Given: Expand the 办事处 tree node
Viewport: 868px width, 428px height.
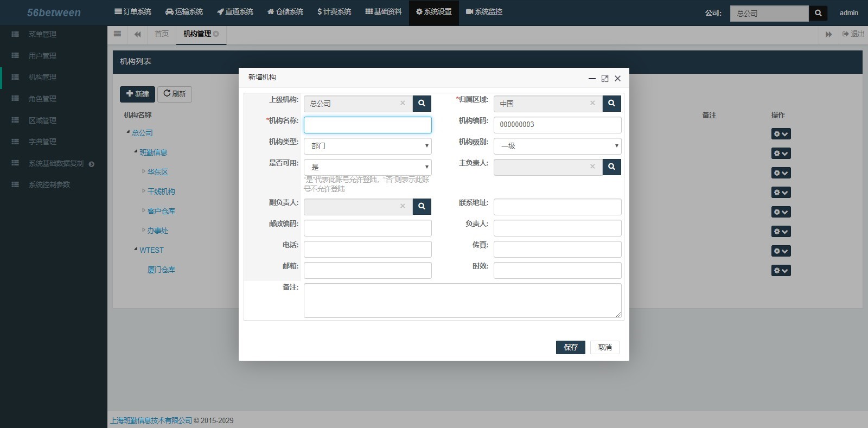Looking at the screenshot, I should pyautogui.click(x=144, y=230).
